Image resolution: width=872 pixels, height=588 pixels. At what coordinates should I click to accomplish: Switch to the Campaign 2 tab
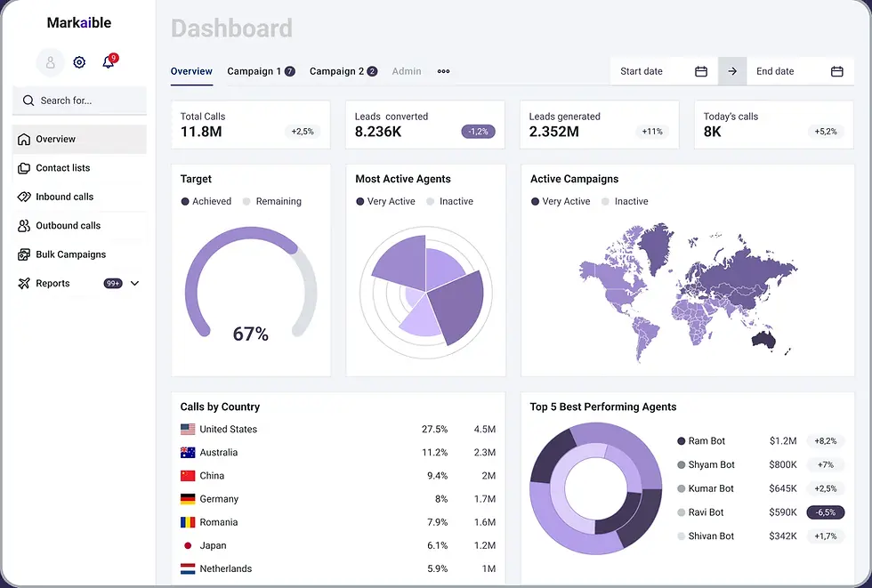pos(338,70)
